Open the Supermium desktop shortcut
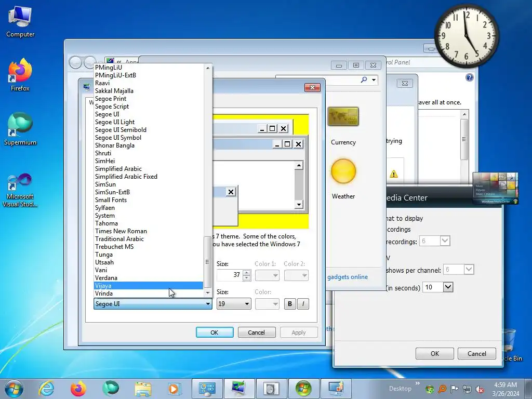Screen dimensions: 532x399 tap(20, 129)
